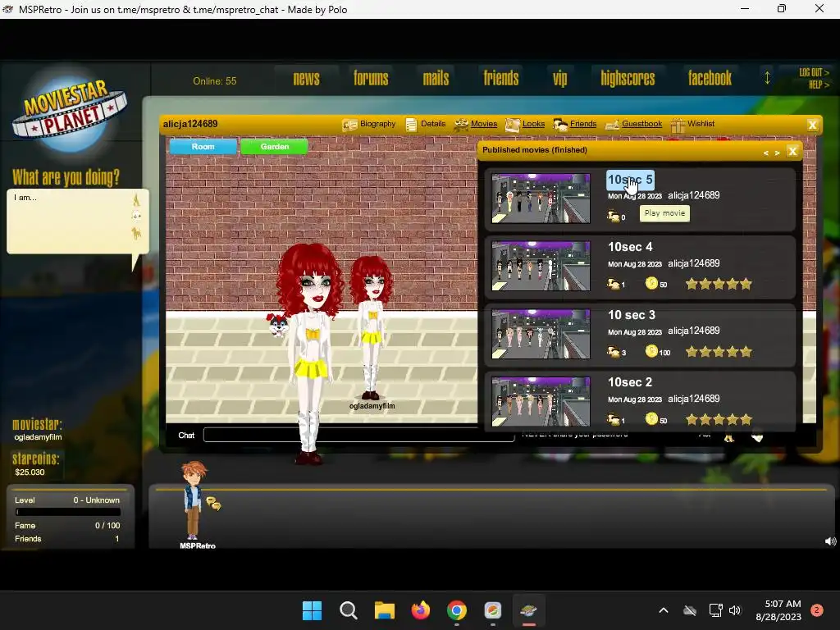The height and width of the screenshot is (630, 840).
Task: Open Firefox from the taskbar
Action: point(421,610)
